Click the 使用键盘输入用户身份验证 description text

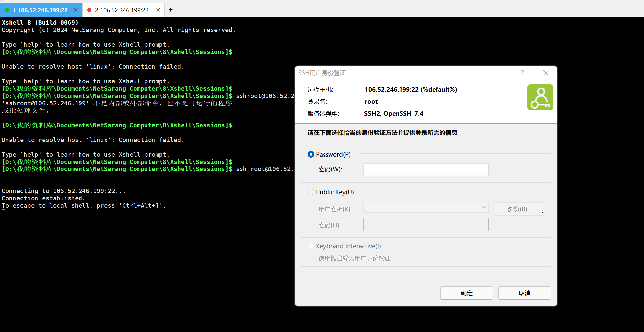[356, 258]
